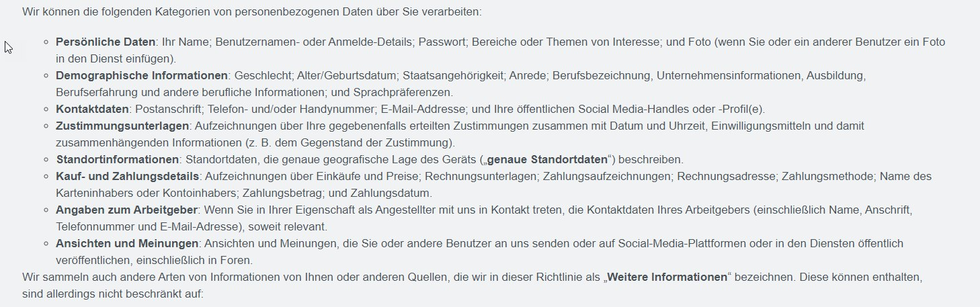Click the bold heading "Demographische Informationen"
The height and width of the screenshot is (307, 980).
tap(142, 75)
